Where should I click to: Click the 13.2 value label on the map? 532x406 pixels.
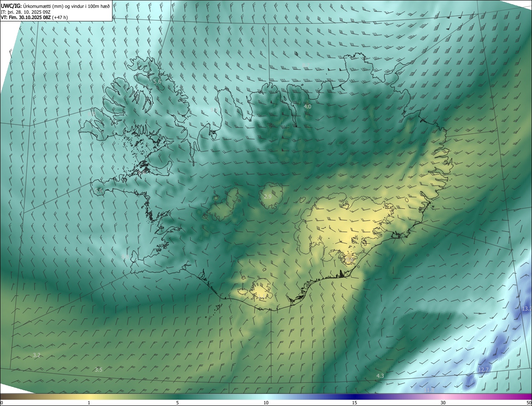(x=527, y=309)
